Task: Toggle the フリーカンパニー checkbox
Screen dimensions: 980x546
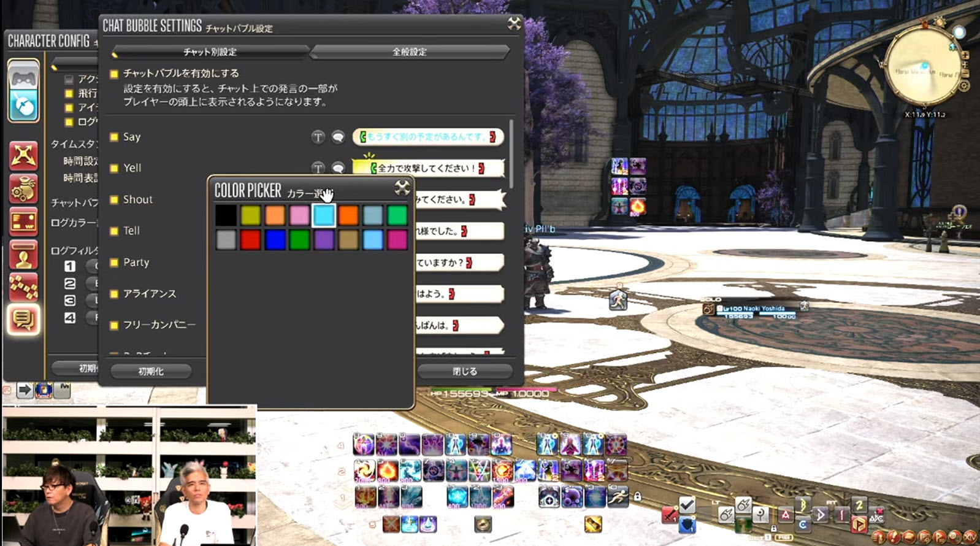Action: coord(114,325)
